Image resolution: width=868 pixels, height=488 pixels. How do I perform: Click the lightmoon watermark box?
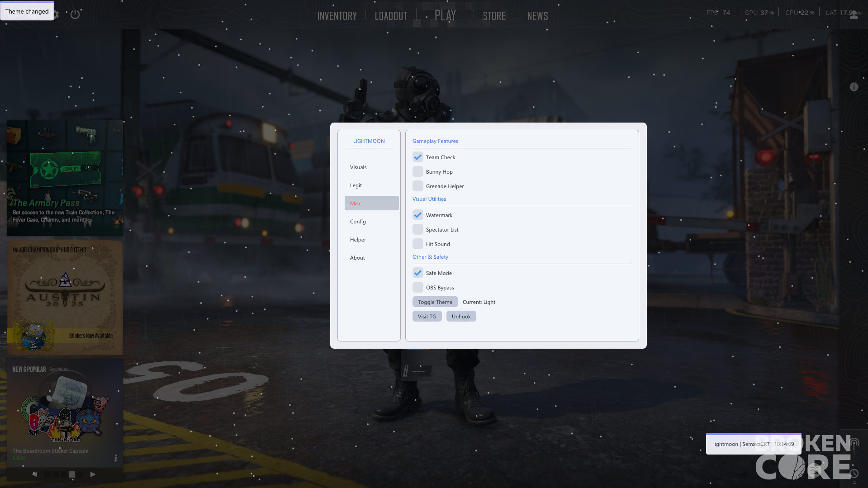[x=754, y=444]
